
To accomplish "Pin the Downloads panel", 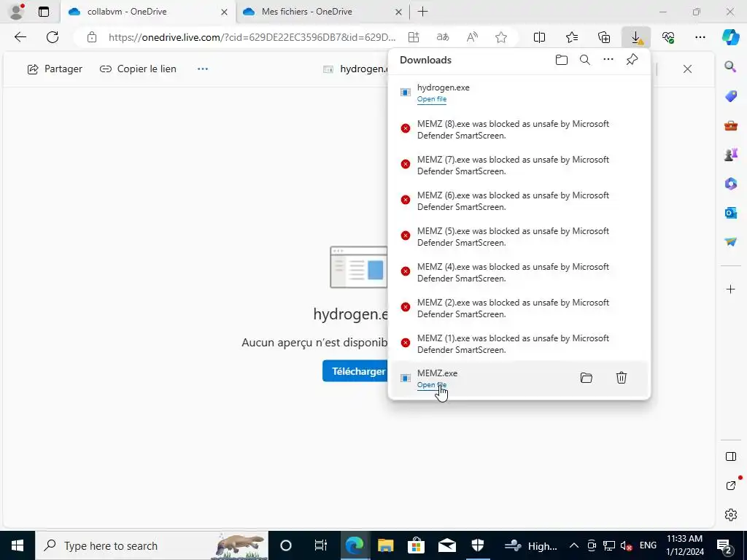I will (632, 60).
